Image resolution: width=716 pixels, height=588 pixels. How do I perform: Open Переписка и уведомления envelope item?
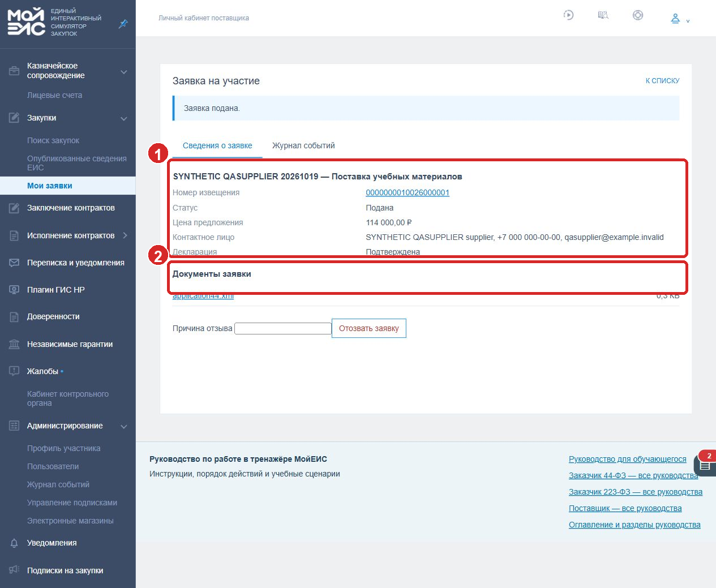68,263
